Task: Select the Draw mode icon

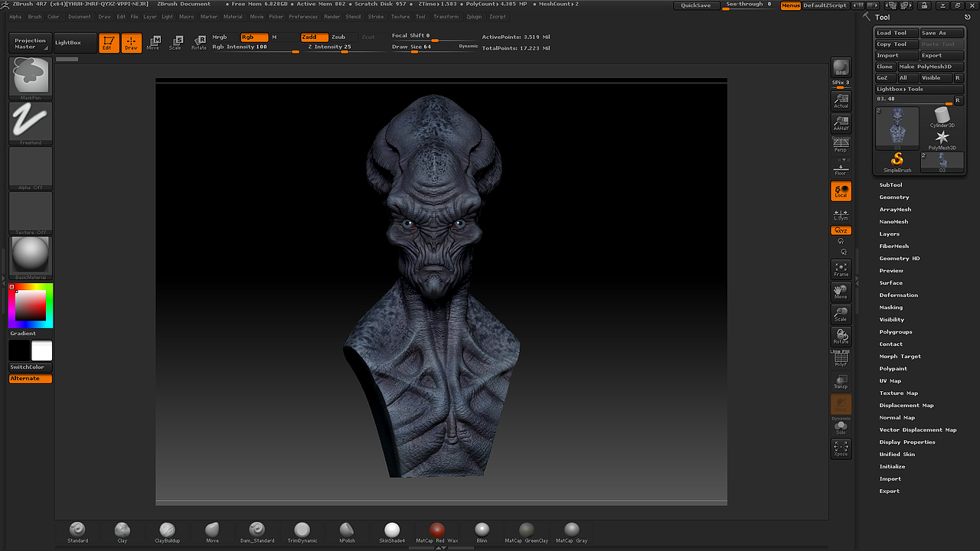Action: [132, 43]
